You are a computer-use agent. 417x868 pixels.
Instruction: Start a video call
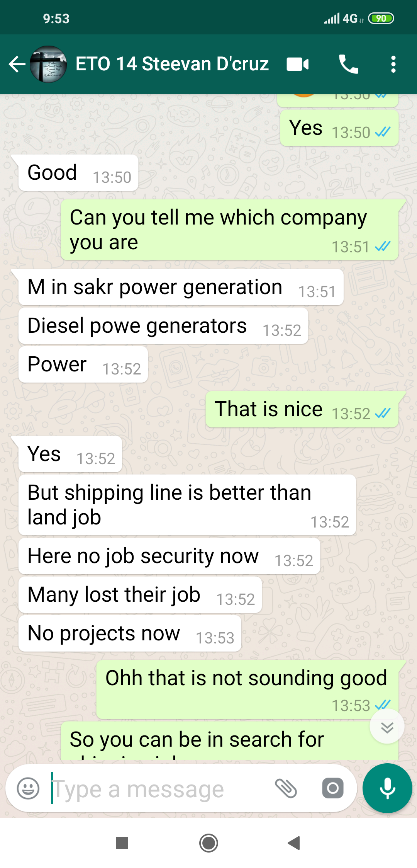[298, 64]
